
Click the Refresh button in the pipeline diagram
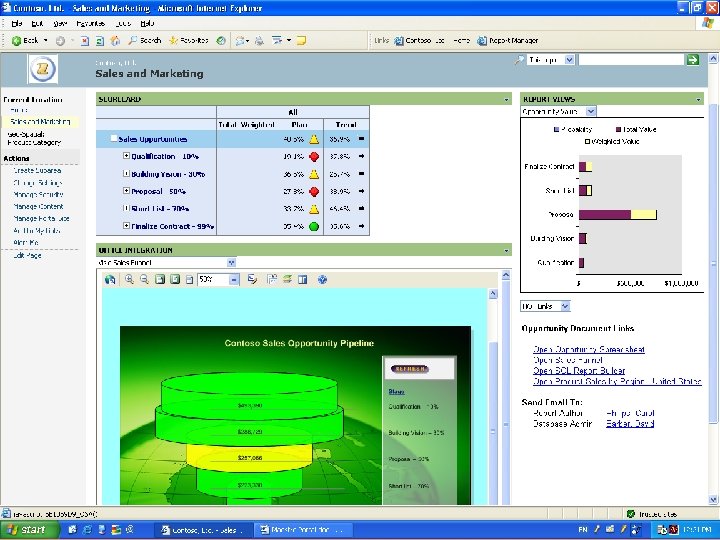tap(410, 369)
